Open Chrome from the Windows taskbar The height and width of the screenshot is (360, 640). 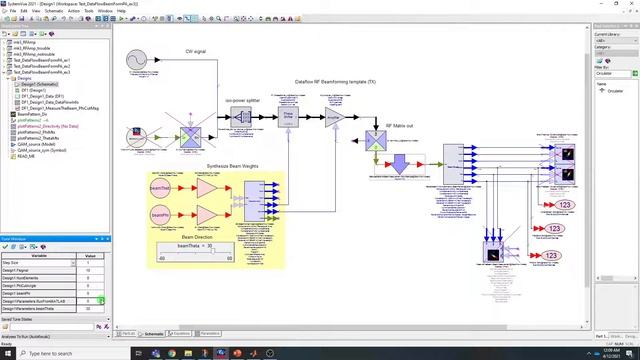tap(172, 353)
